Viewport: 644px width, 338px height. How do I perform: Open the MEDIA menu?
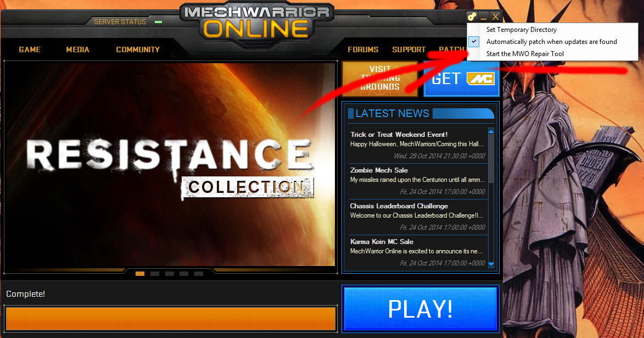click(77, 49)
